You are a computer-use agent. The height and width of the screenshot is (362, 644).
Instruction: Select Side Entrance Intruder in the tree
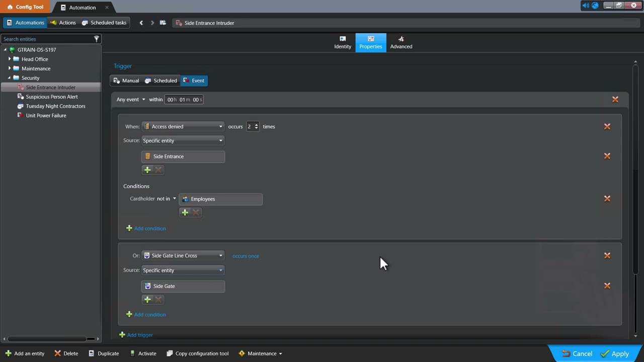(x=50, y=87)
